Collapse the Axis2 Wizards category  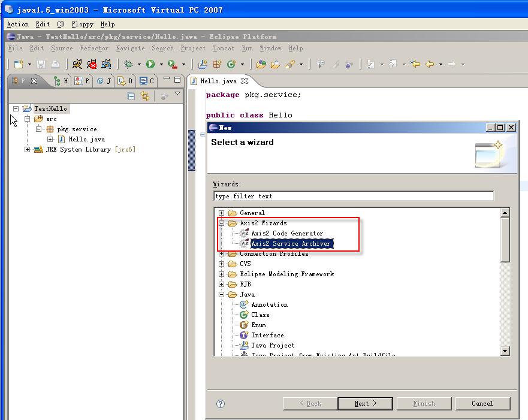pyautogui.click(x=221, y=223)
